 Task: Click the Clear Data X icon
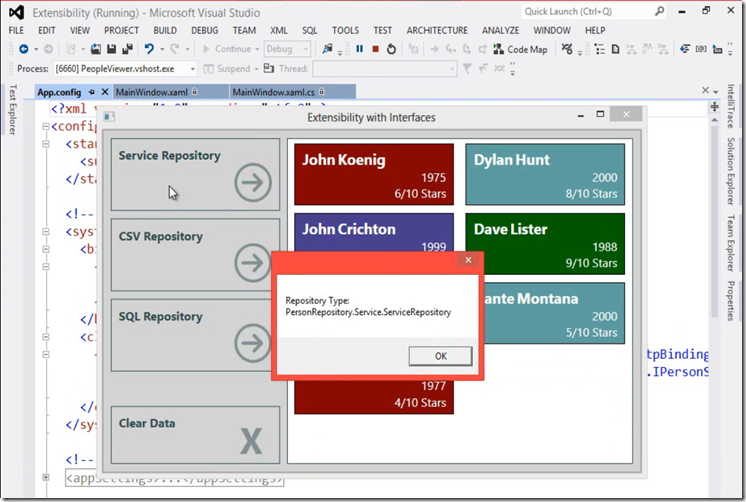251,441
